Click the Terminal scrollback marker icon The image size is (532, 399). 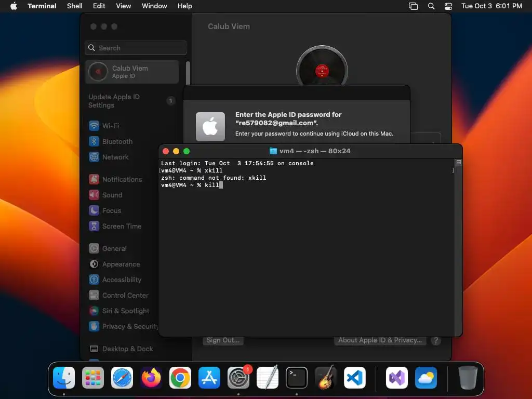pos(458,163)
